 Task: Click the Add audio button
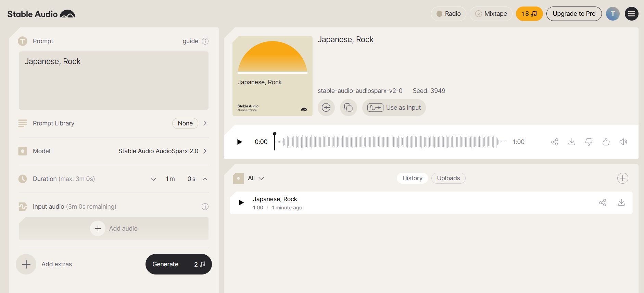[x=114, y=229]
